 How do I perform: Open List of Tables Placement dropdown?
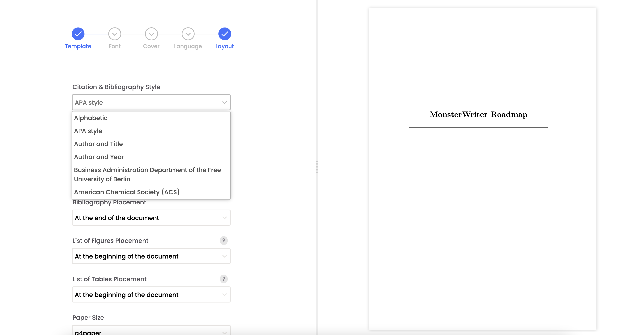pos(151,295)
